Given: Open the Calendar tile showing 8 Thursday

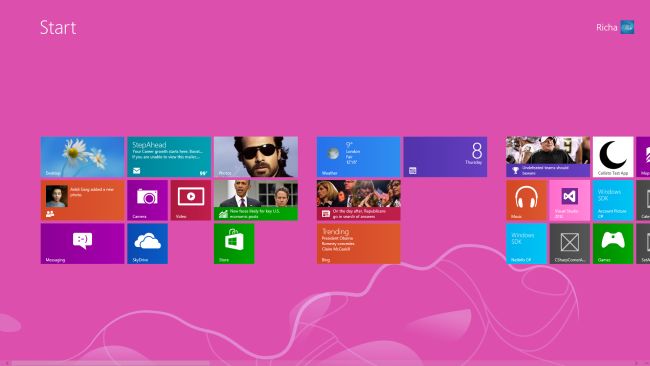Looking at the screenshot, I should pos(445,157).
